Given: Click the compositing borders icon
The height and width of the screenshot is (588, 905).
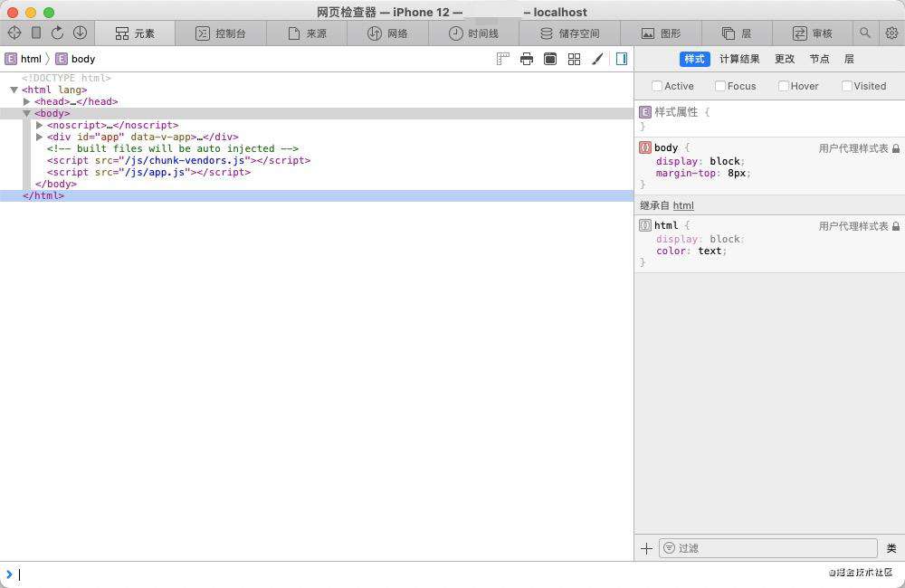Looking at the screenshot, I should click(550, 59).
